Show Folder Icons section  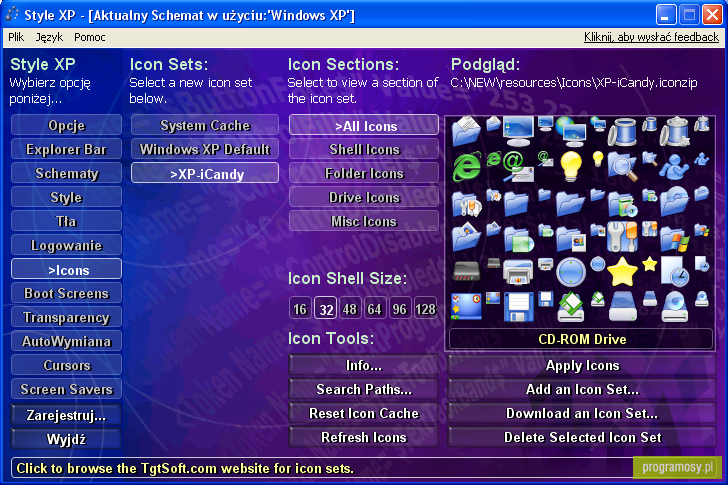364,173
